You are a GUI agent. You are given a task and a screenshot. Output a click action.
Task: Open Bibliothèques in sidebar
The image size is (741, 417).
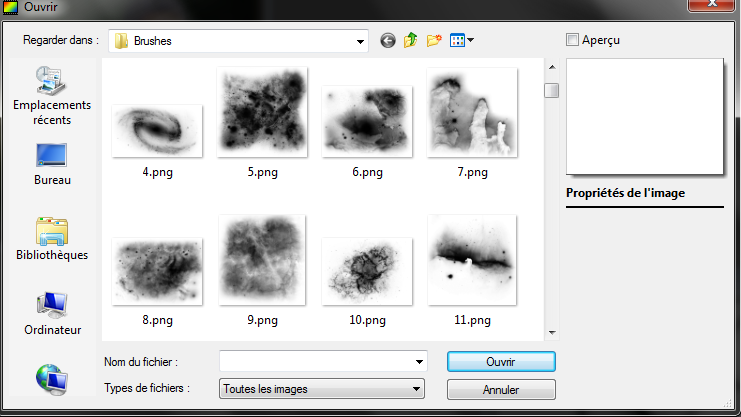click(52, 239)
